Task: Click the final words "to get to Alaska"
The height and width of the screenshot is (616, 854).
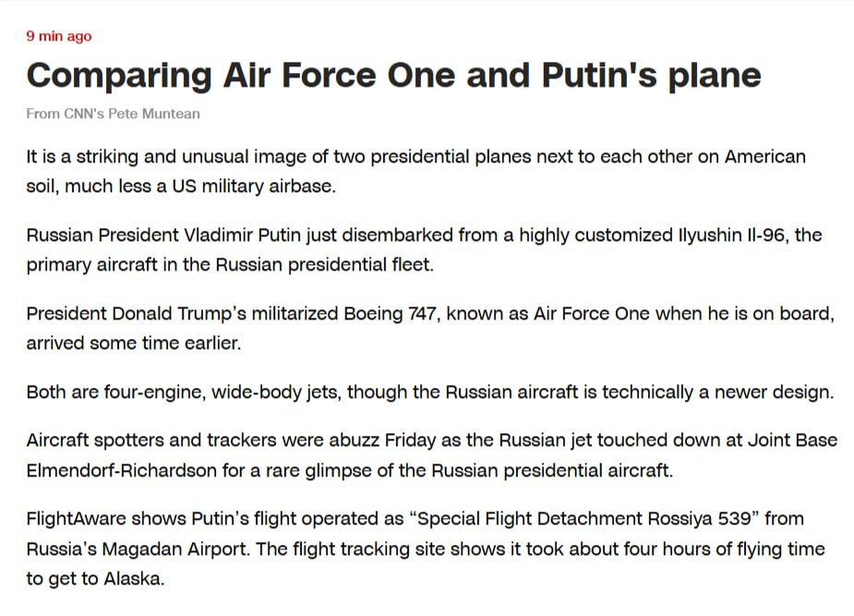Action: click(x=93, y=578)
